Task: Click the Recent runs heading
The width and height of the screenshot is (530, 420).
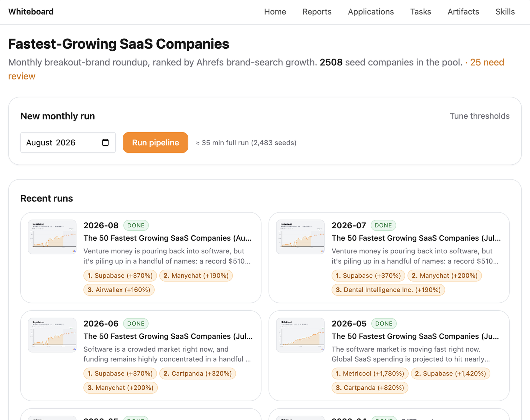Action: (x=47, y=198)
